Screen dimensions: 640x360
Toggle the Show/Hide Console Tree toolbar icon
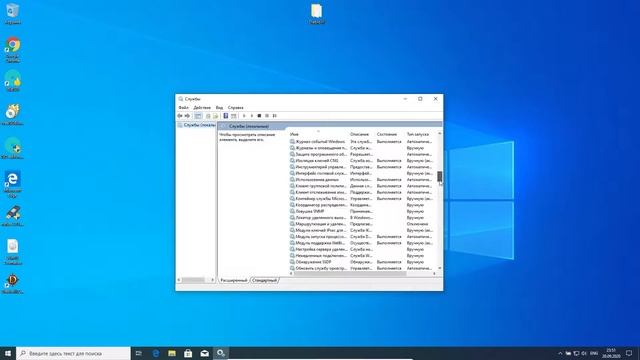pos(198,116)
